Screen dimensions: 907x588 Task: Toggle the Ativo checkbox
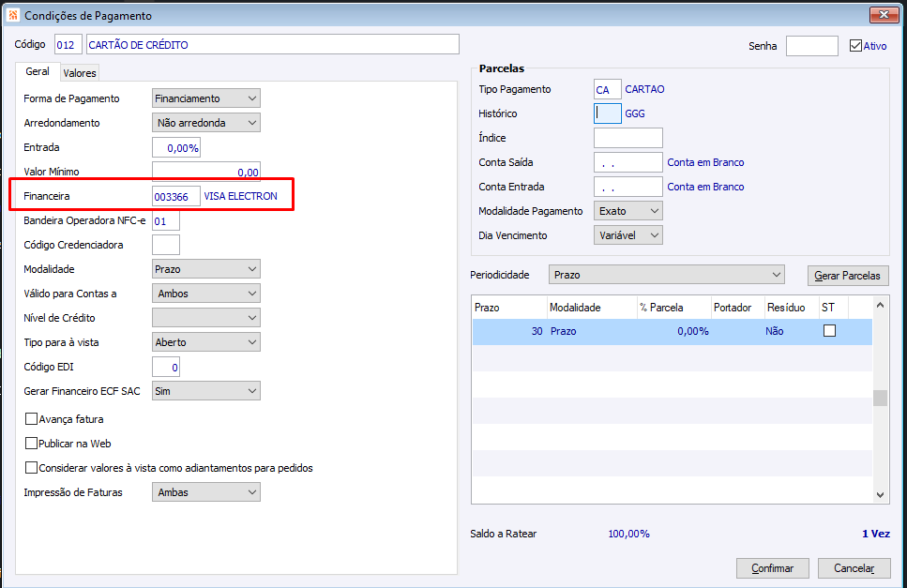[855, 46]
